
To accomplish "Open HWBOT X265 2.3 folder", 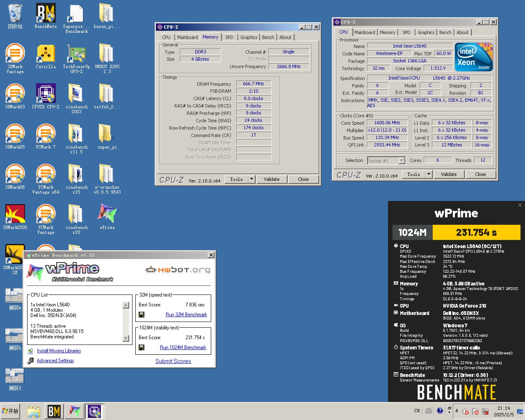I will point(107,59).
